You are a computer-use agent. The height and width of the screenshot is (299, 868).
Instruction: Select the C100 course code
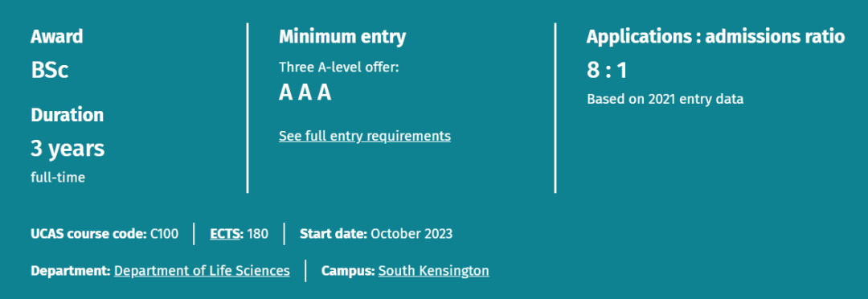[x=165, y=234]
